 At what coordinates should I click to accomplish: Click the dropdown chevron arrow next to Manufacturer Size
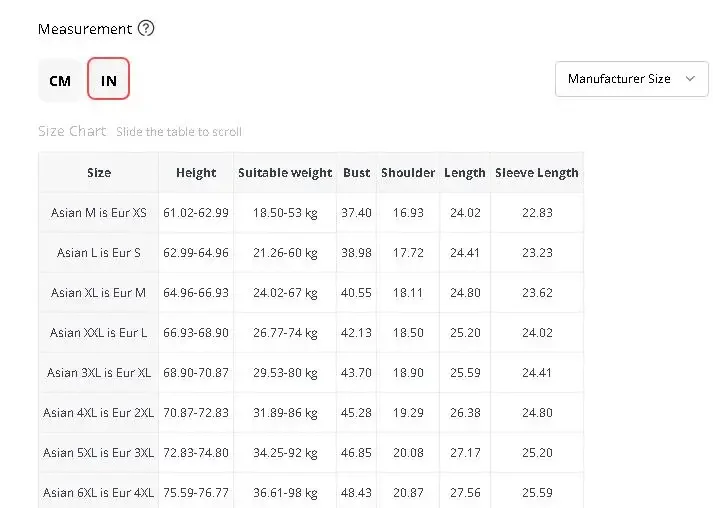[690, 79]
